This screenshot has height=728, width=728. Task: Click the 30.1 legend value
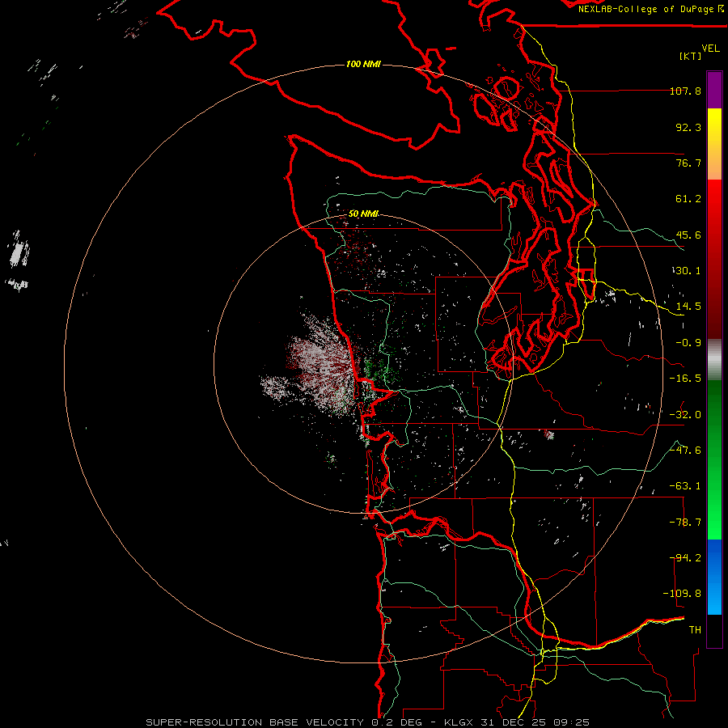pos(688,271)
